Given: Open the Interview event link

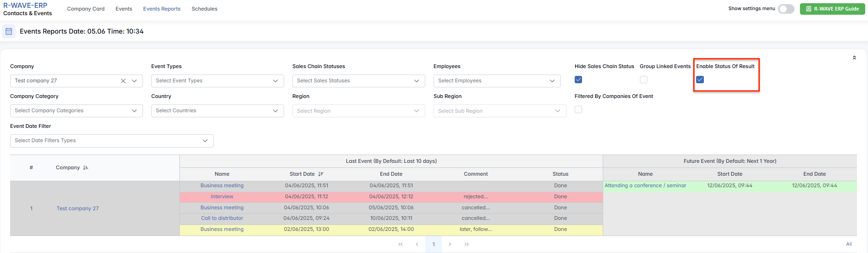Looking at the screenshot, I should [x=222, y=197].
